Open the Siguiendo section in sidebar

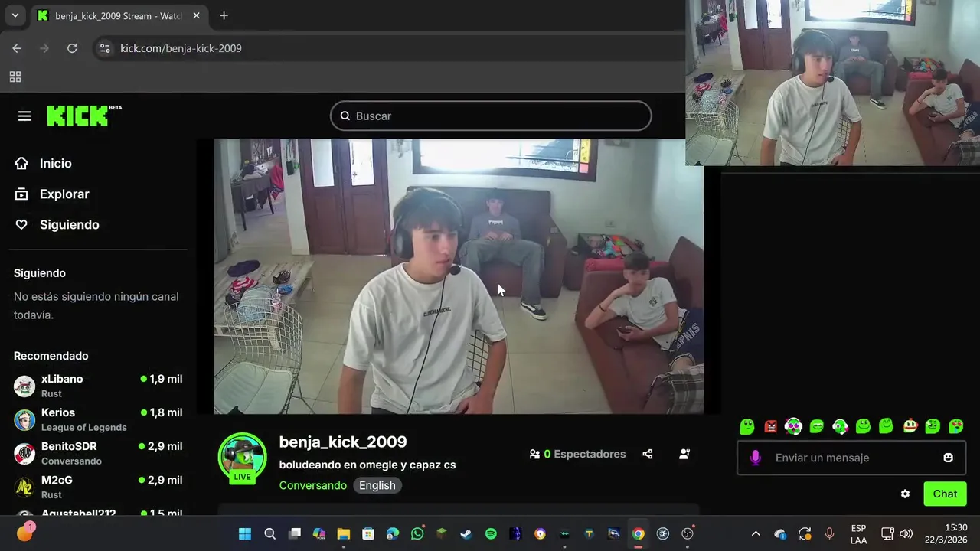click(57, 224)
